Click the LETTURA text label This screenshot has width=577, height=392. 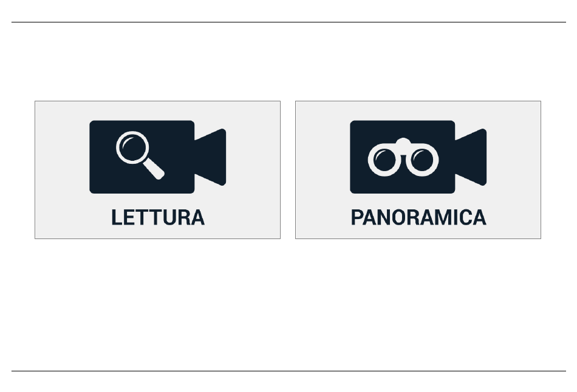(x=158, y=217)
